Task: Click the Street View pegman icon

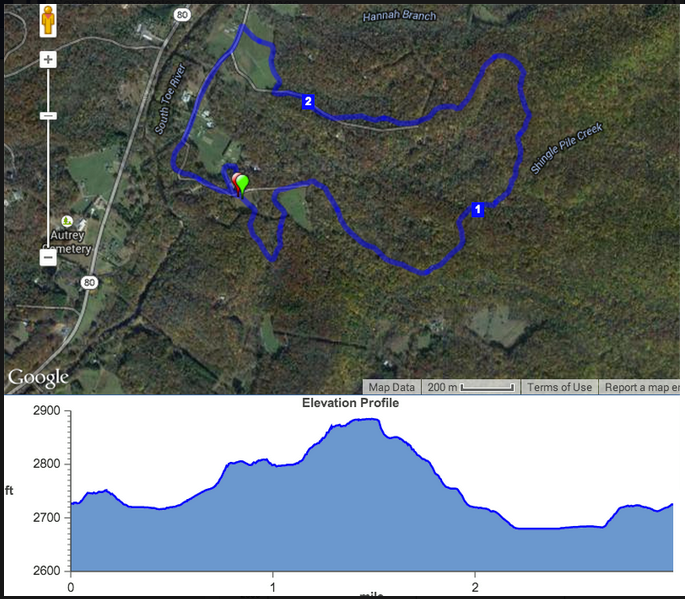Action: (x=48, y=21)
